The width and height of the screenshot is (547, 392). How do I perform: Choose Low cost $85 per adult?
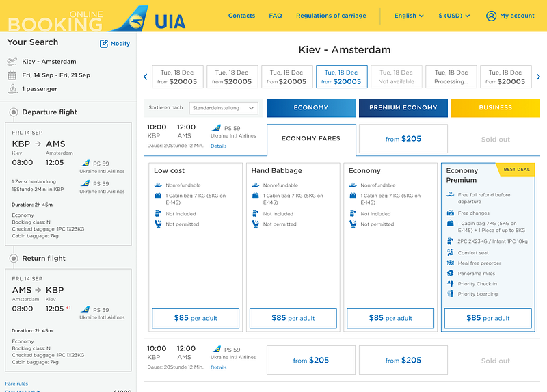point(196,318)
